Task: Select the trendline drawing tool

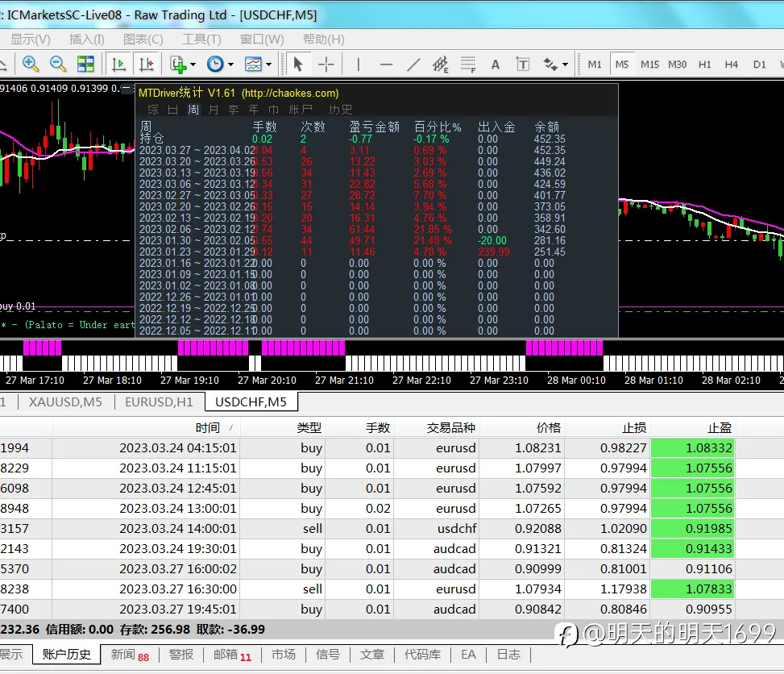Action: 413,64
